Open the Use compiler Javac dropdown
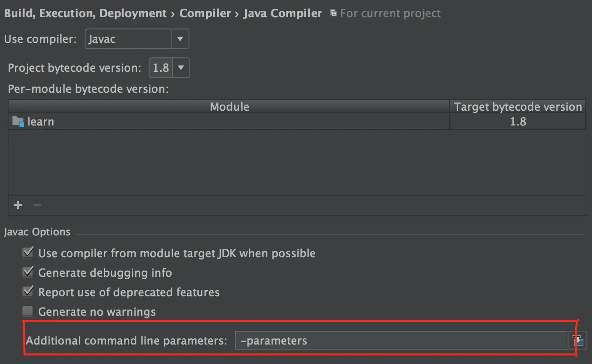The image size is (592, 364). [x=180, y=39]
